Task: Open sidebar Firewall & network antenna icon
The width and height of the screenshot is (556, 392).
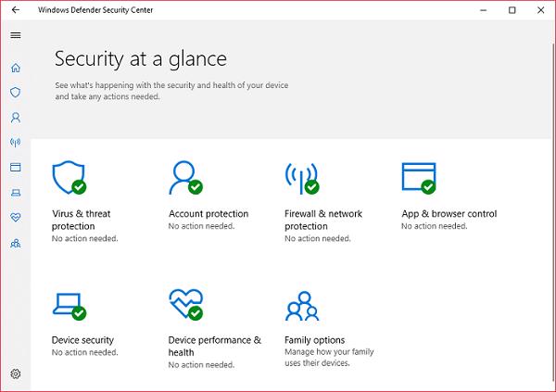Action: click(x=16, y=143)
